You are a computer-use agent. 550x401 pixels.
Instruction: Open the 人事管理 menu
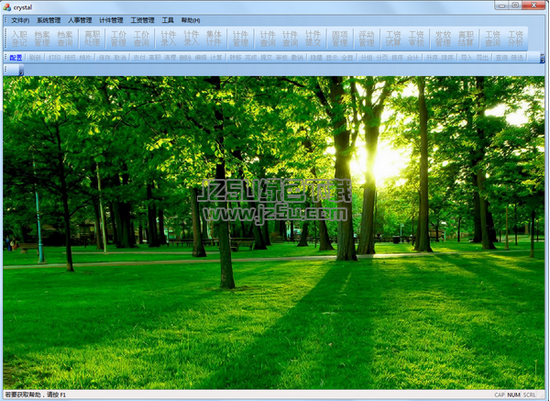click(80, 20)
